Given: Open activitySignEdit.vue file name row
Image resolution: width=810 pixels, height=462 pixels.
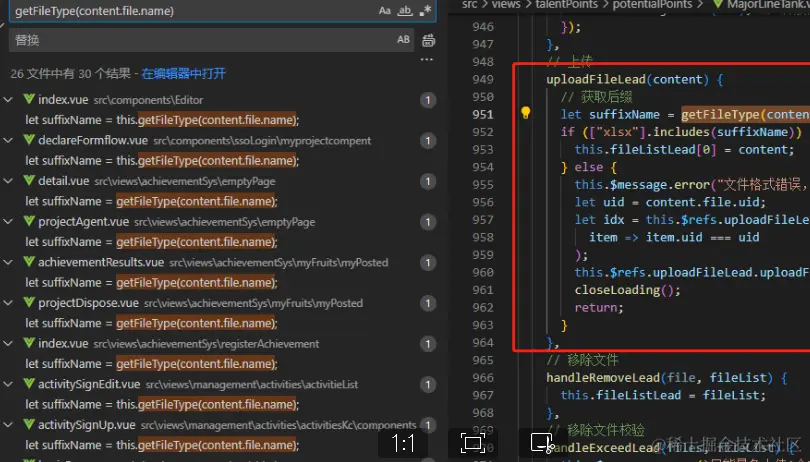Looking at the screenshot, I should point(89,384).
